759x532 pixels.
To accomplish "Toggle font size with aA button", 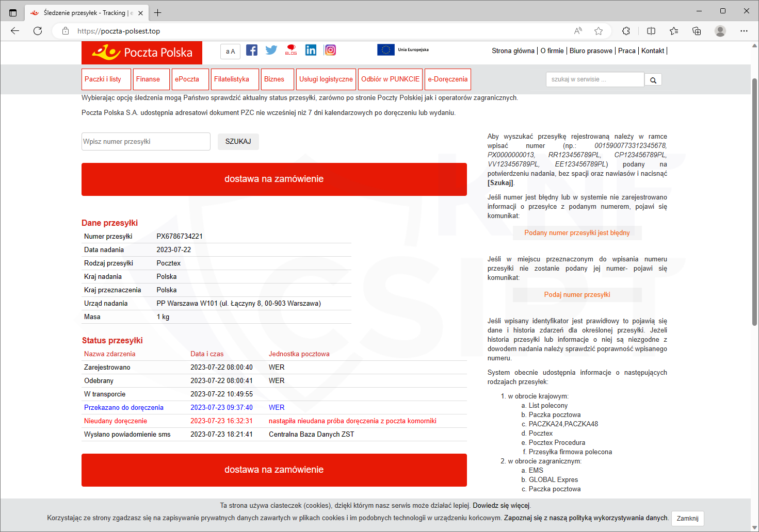I will click(x=230, y=52).
